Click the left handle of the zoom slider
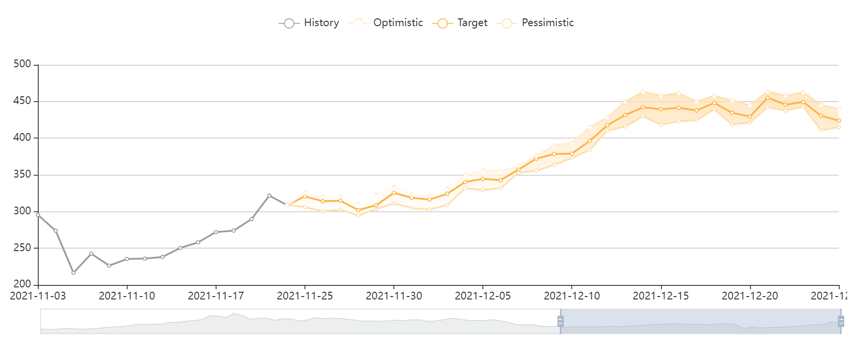The width and height of the screenshot is (868, 343). click(x=560, y=321)
